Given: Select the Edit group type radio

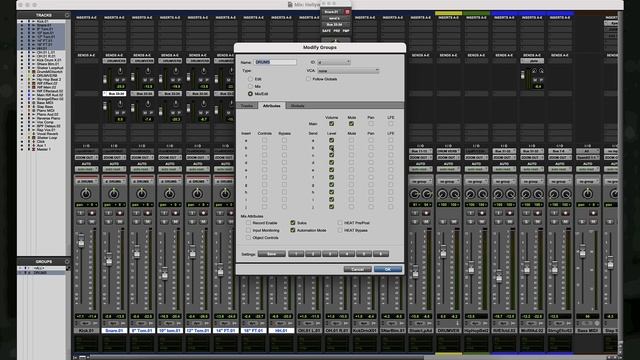Looking at the screenshot, I should (250, 79).
